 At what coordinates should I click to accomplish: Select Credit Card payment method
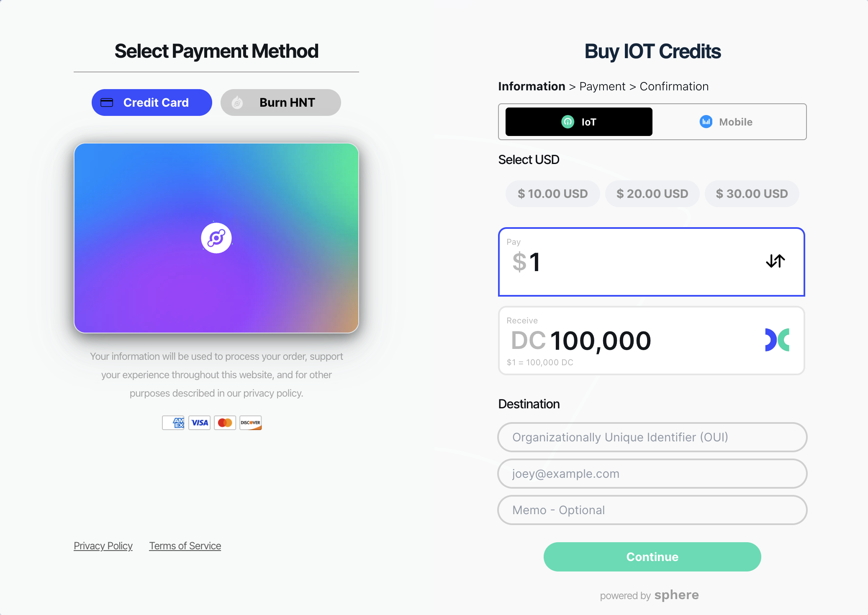pos(152,102)
